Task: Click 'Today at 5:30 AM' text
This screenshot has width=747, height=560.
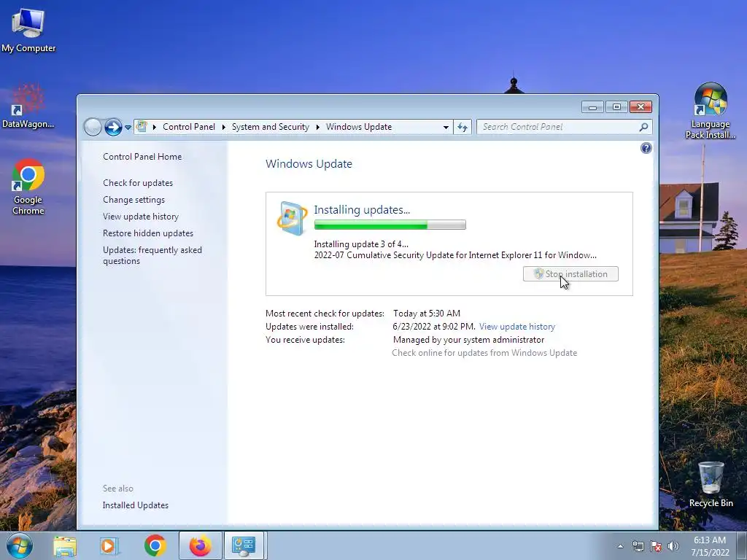Action: coord(426,314)
